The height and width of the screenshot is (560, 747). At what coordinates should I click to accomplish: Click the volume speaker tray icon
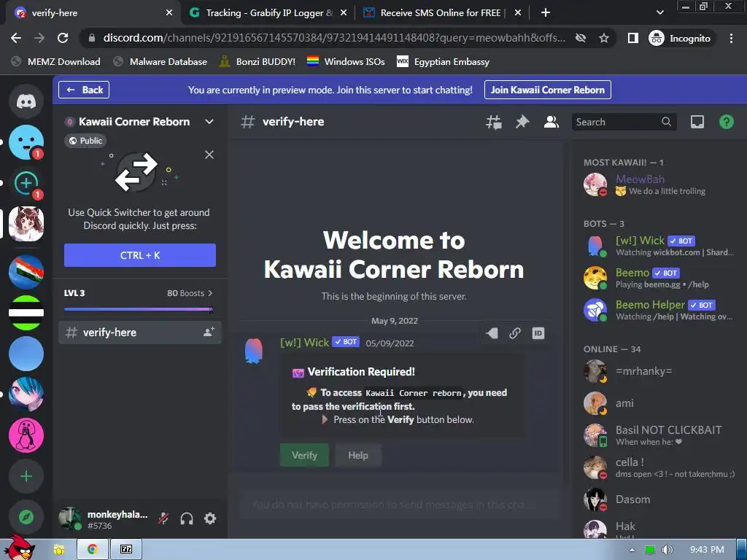(x=667, y=550)
